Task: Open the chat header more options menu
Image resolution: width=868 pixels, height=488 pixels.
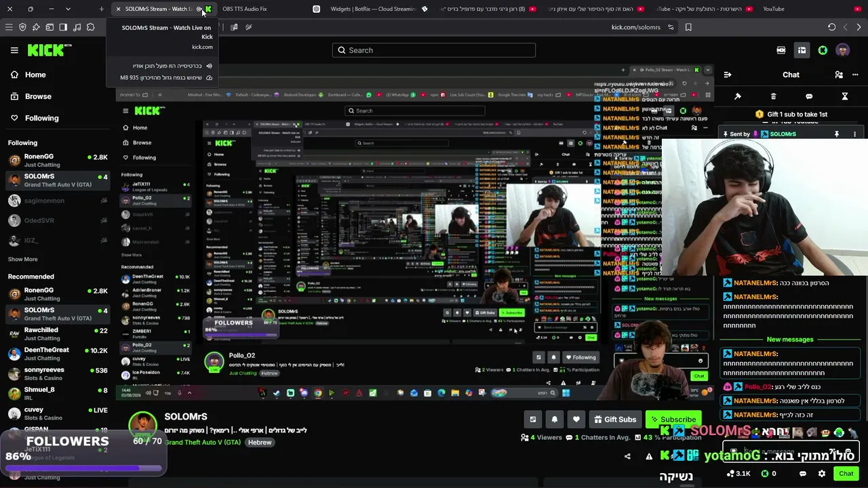Action: (856, 75)
